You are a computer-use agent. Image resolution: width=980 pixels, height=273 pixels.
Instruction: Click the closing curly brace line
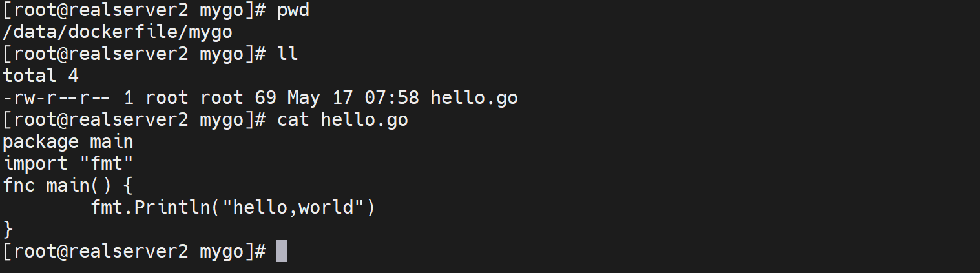pyautogui.click(x=8, y=229)
